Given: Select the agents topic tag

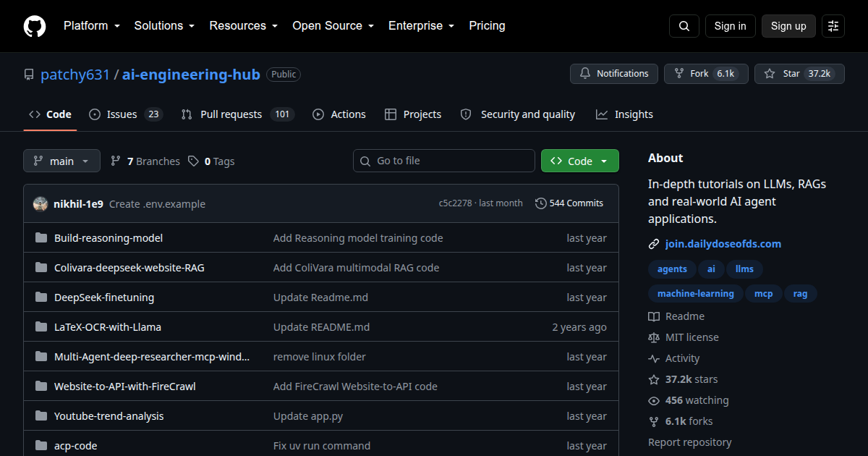Looking at the screenshot, I should tap(672, 269).
